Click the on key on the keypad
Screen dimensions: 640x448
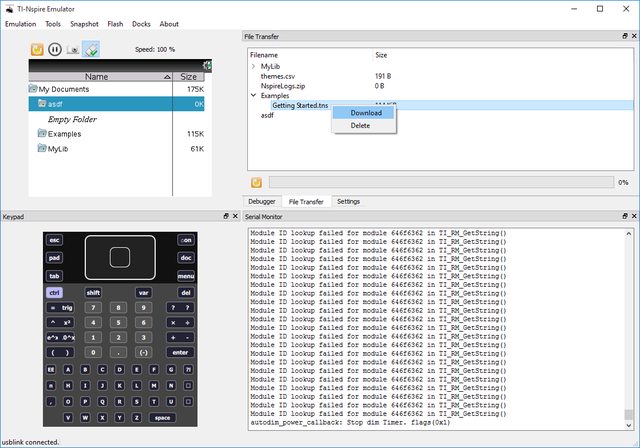click(186, 240)
